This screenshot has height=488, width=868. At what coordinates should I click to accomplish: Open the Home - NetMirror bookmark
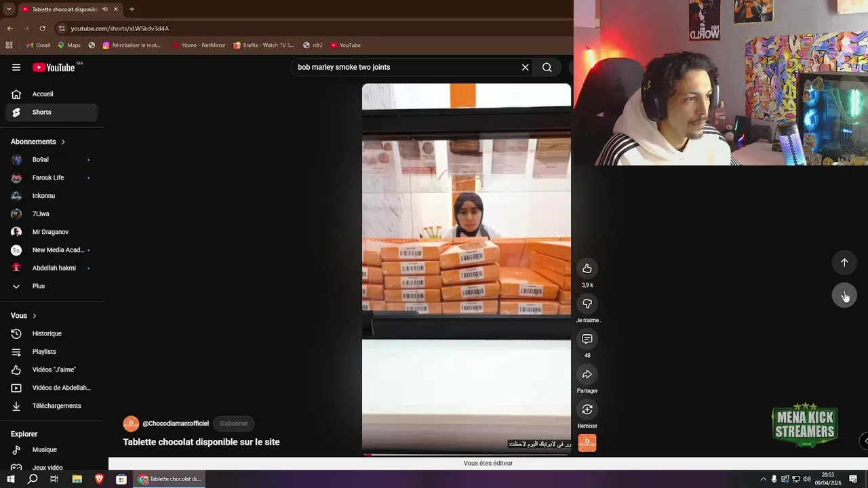(x=199, y=45)
